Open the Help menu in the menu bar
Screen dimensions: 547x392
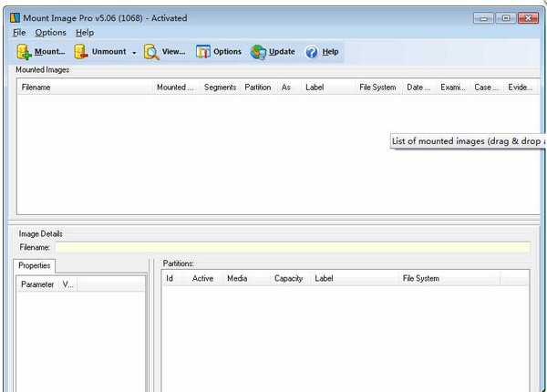pos(85,33)
